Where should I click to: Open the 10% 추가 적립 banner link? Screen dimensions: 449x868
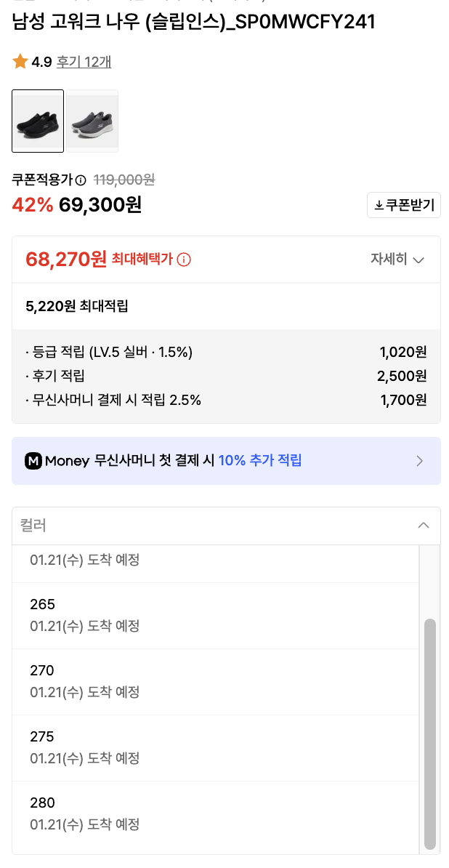(259, 461)
